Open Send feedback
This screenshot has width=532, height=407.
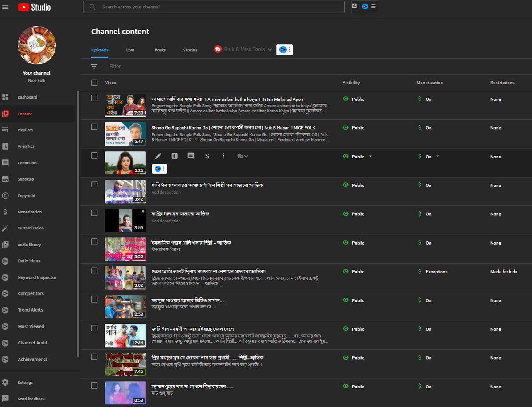click(31, 399)
